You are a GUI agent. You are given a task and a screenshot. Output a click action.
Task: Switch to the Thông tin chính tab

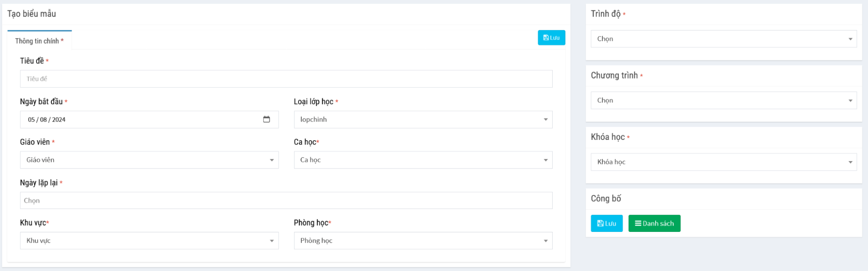tap(40, 41)
